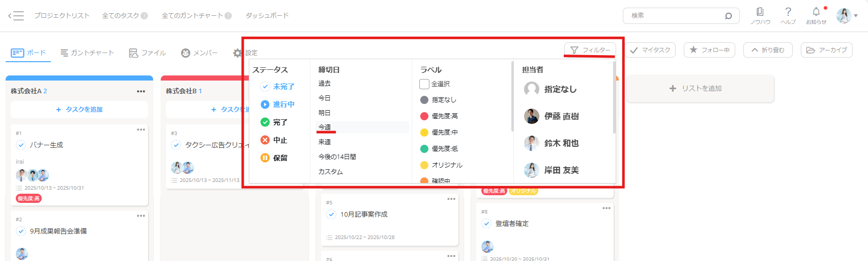Choose 明日 deadline filter
Viewport: 868px width, 261px height.
point(325,113)
